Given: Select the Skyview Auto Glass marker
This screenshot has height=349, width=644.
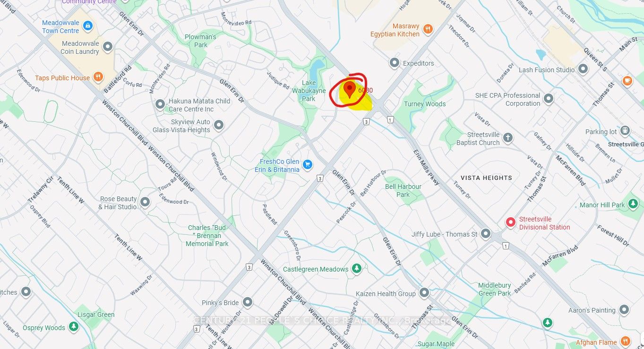Looking at the screenshot, I should click(219, 125).
